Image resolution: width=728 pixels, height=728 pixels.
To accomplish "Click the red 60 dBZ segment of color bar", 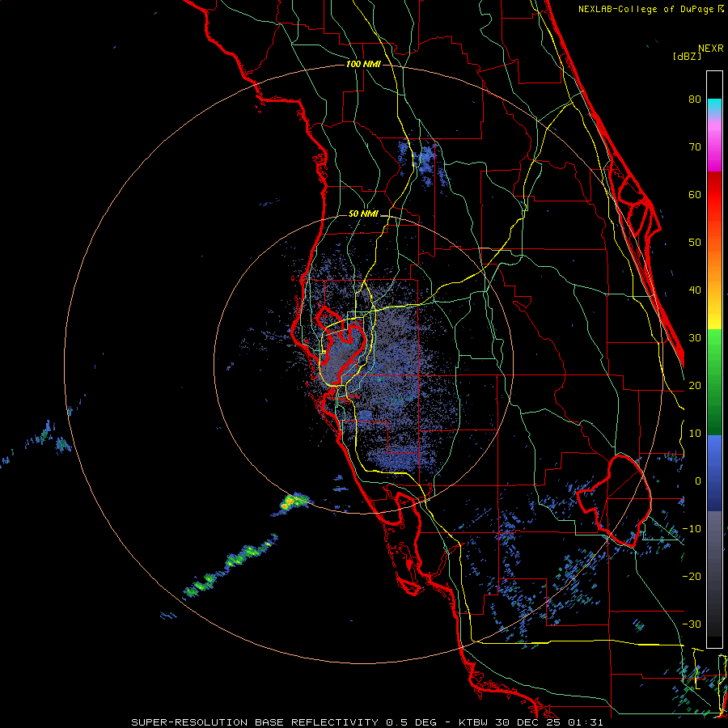I will pyautogui.click(x=714, y=195).
